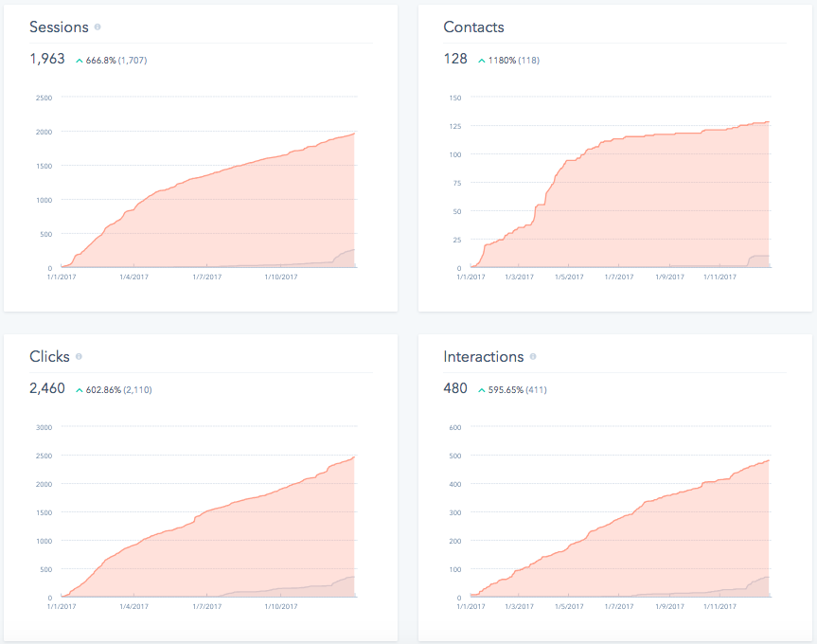817x644 pixels.
Task: Select the Contacts card title
Action: [x=473, y=27]
